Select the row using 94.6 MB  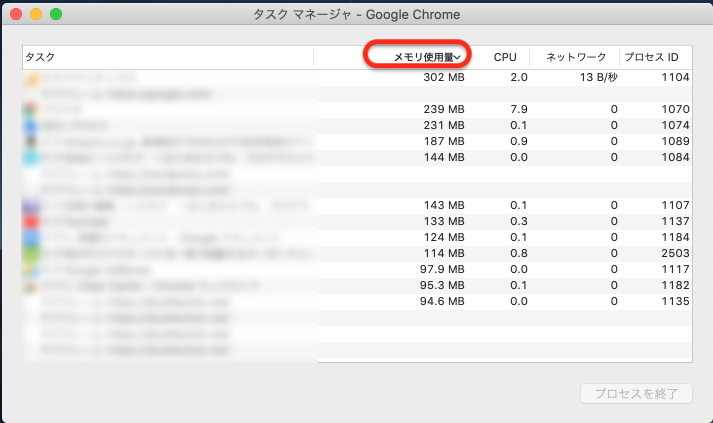(x=357, y=301)
